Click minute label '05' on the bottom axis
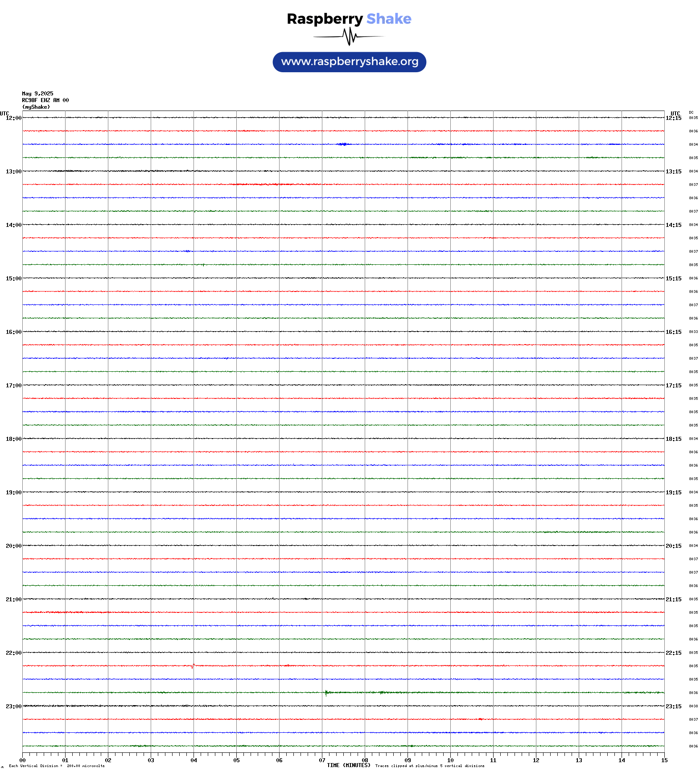 tap(236, 760)
